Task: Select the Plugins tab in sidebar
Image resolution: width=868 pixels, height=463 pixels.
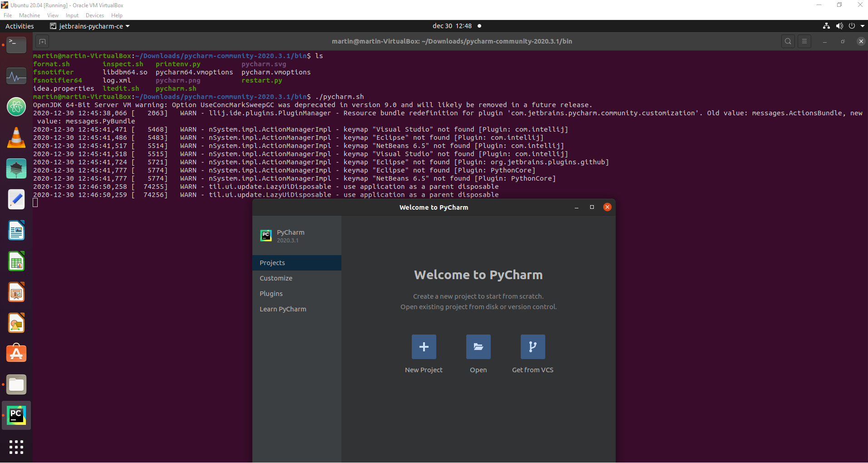Action: (x=271, y=294)
